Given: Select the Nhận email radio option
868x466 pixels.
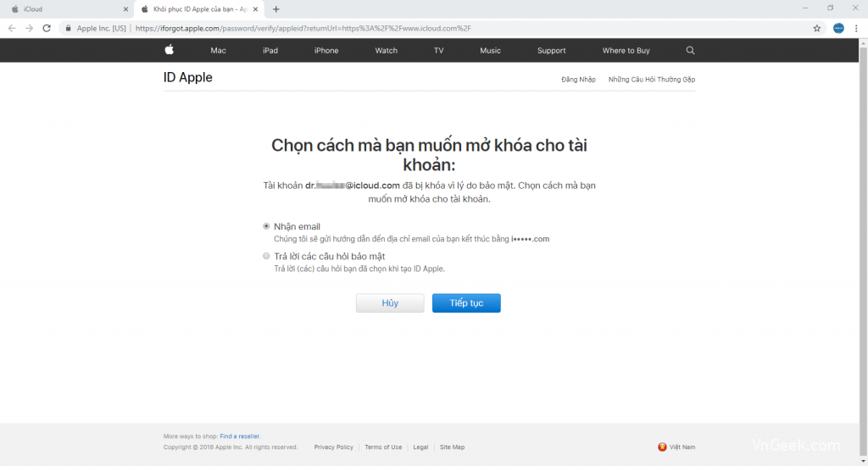Looking at the screenshot, I should click(x=266, y=226).
